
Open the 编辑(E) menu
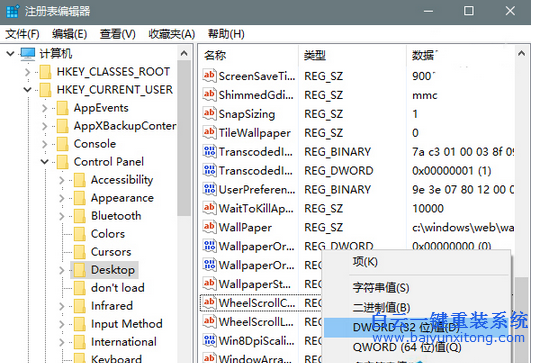click(70, 34)
